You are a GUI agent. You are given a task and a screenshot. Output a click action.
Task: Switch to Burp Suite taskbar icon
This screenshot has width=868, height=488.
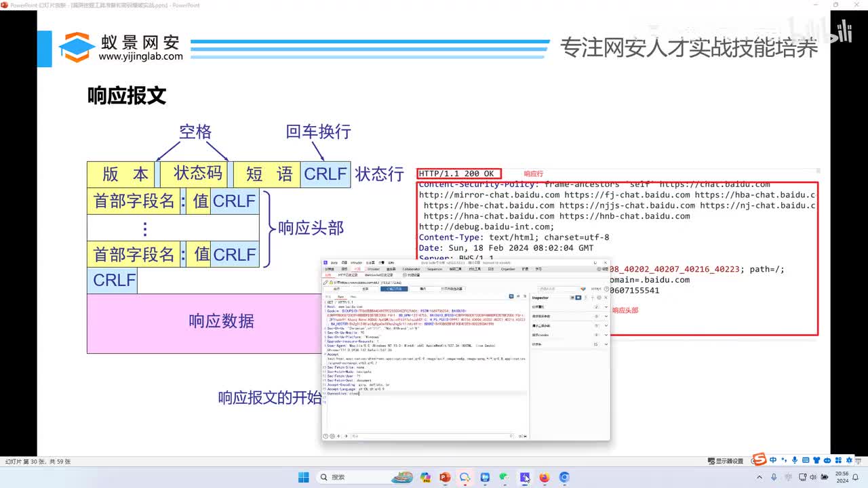click(524, 477)
